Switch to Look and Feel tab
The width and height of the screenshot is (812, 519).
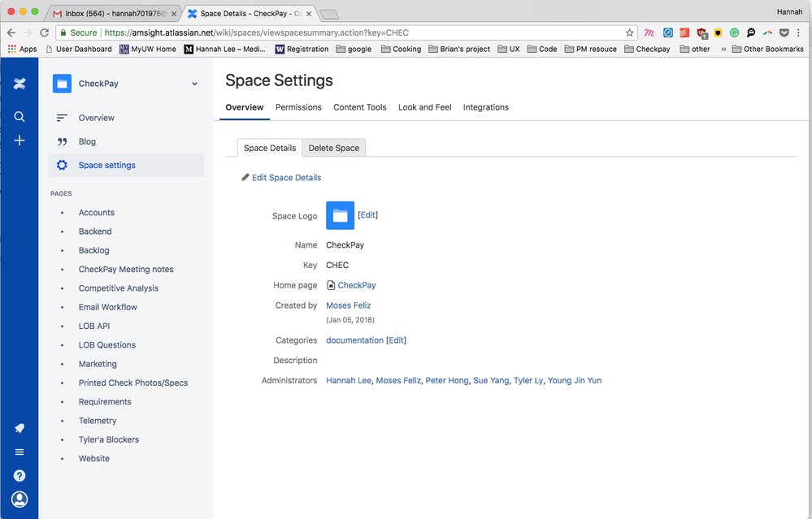pos(424,107)
